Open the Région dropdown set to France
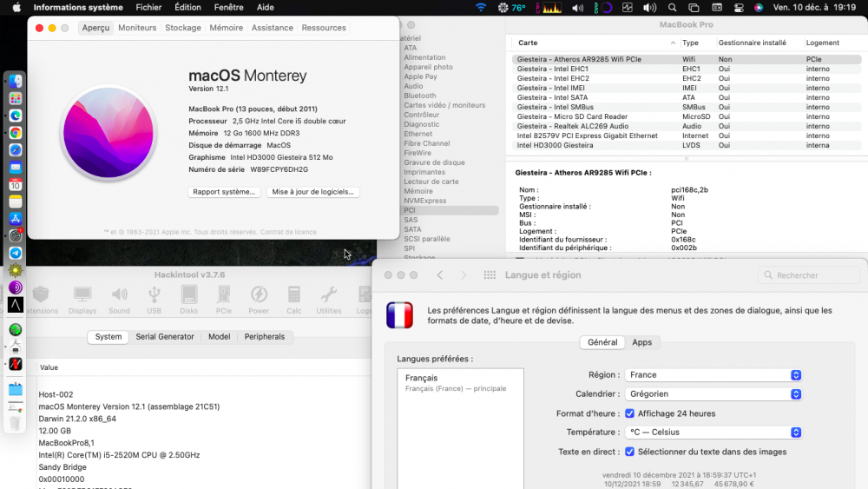 [713, 375]
